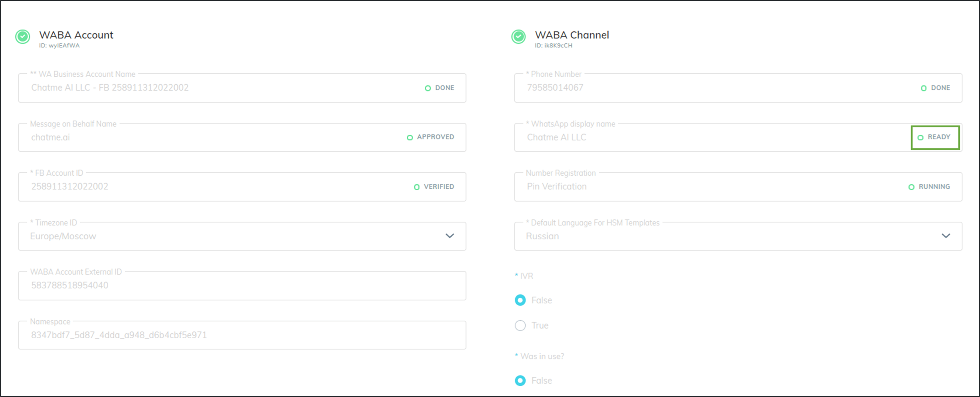
Task: Click the APPROVED status indicator
Action: 430,137
